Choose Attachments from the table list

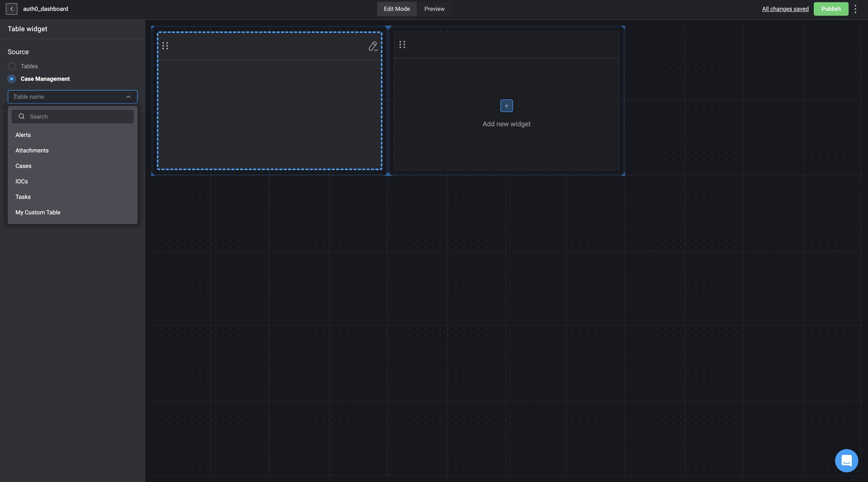[x=72, y=151]
